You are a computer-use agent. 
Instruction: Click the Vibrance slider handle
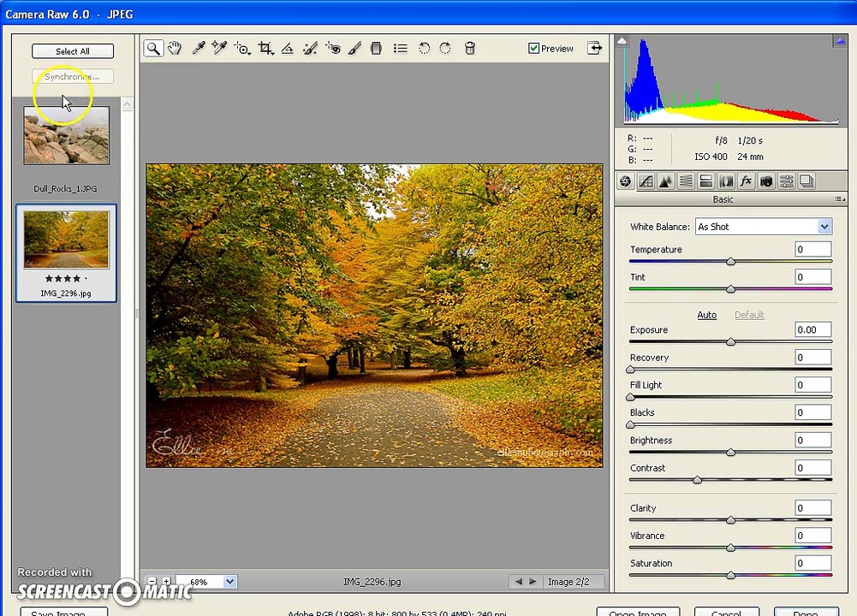click(731, 548)
